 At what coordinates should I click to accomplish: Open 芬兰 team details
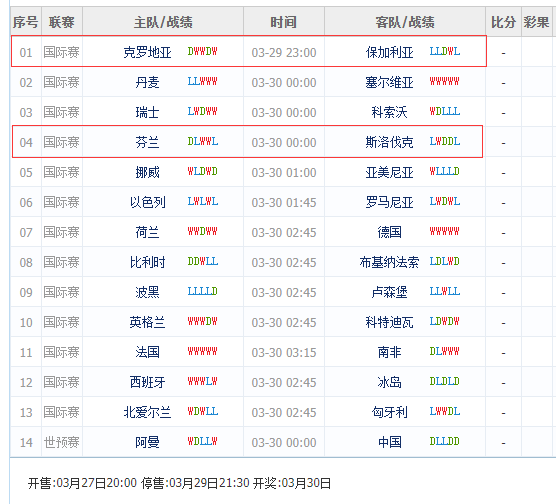[147, 143]
